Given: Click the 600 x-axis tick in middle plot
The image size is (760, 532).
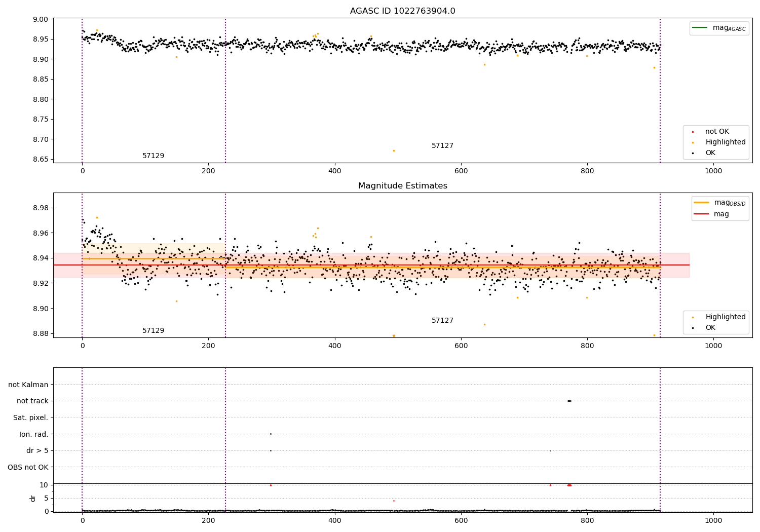Looking at the screenshot, I should 461,346.
